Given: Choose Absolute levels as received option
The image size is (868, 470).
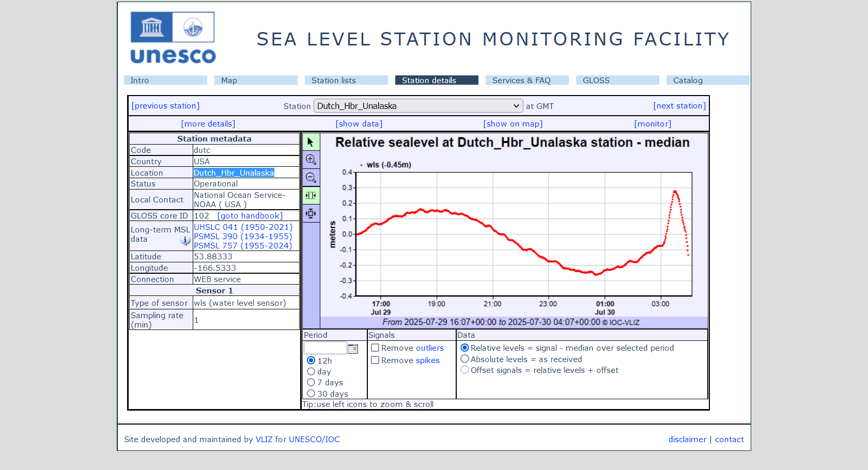Looking at the screenshot, I should (464, 359).
